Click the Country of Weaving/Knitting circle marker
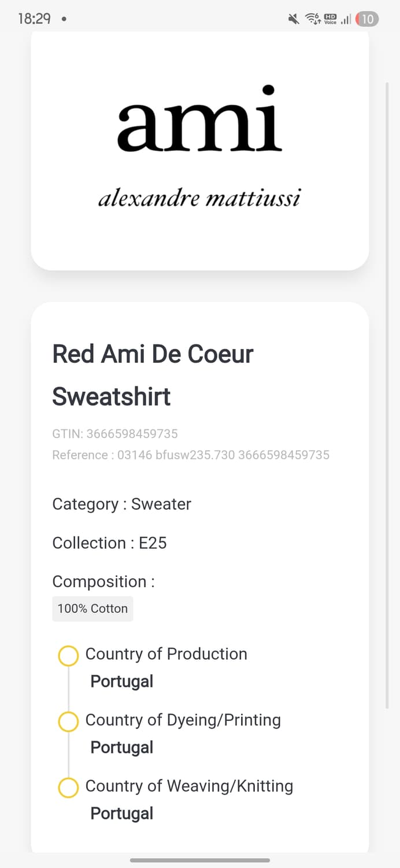 (68, 788)
